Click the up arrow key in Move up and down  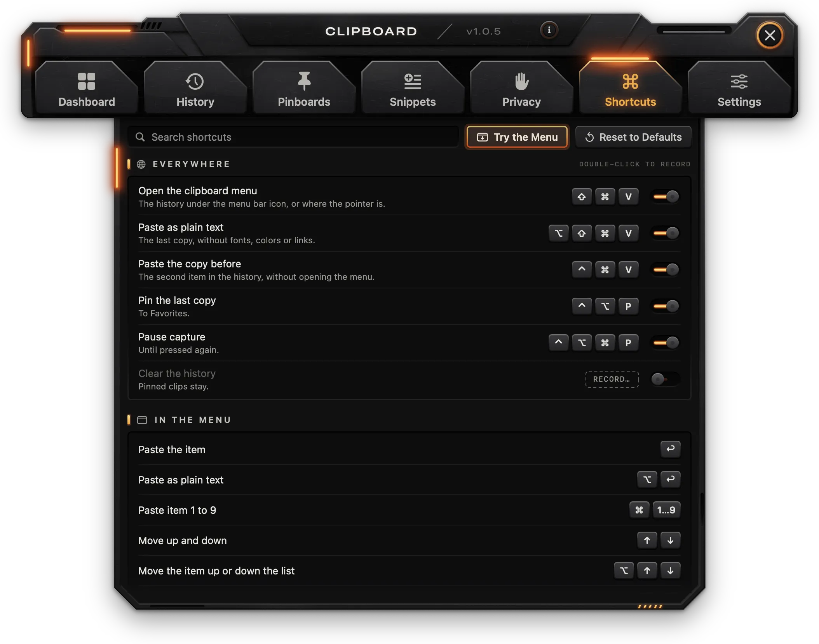coord(647,540)
